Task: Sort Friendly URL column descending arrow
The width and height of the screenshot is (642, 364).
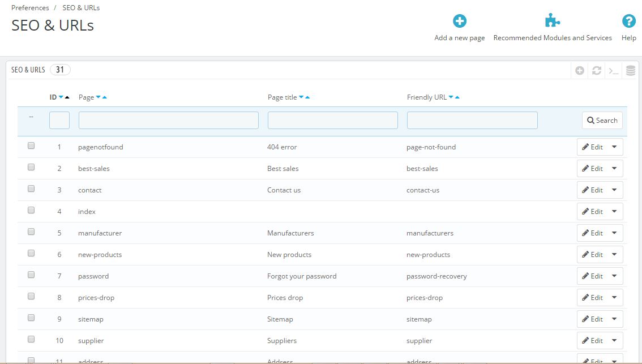Action: pos(451,97)
